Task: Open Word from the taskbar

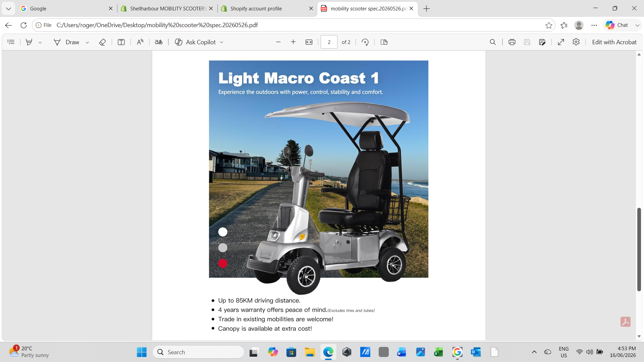Action: tap(401, 352)
